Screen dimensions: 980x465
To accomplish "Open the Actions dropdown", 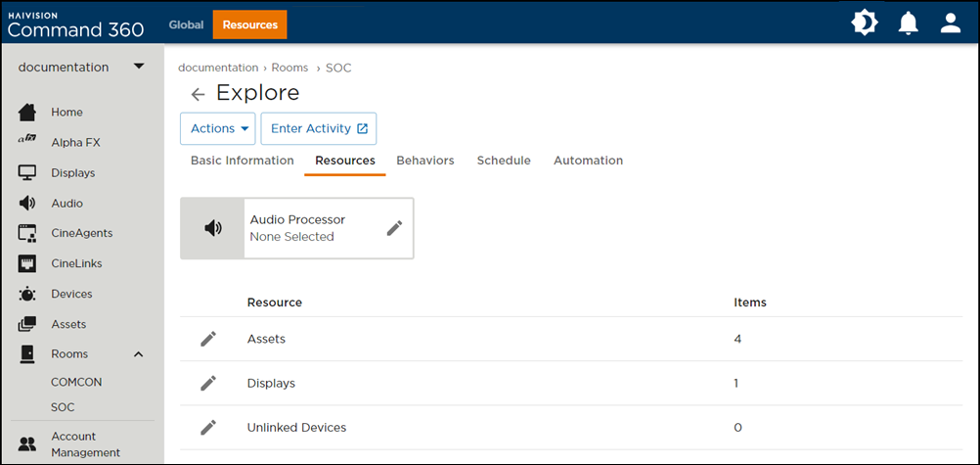I will point(218,128).
